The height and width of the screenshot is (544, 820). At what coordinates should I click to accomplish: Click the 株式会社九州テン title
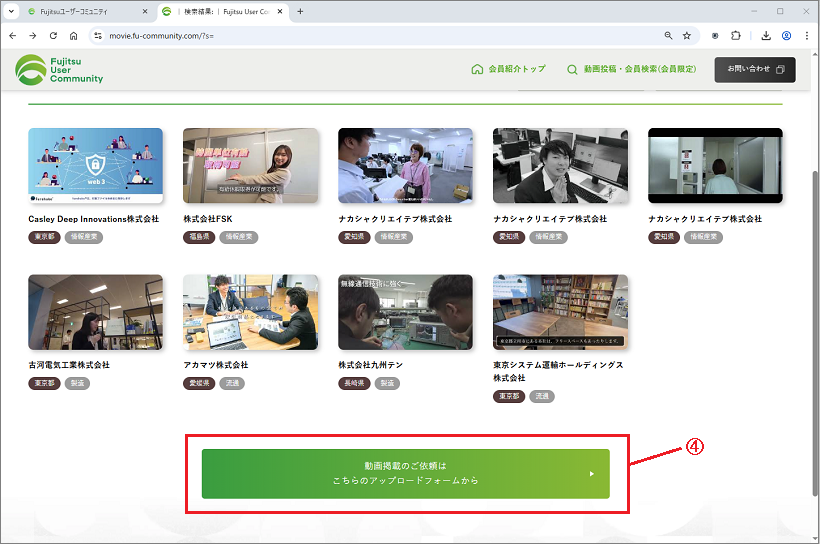coord(370,365)
